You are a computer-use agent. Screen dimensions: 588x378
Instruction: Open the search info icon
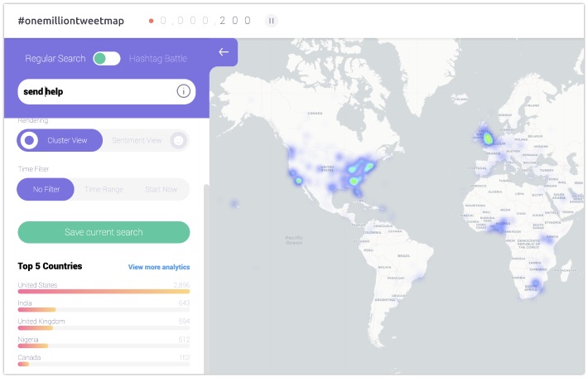pos(183,91)
